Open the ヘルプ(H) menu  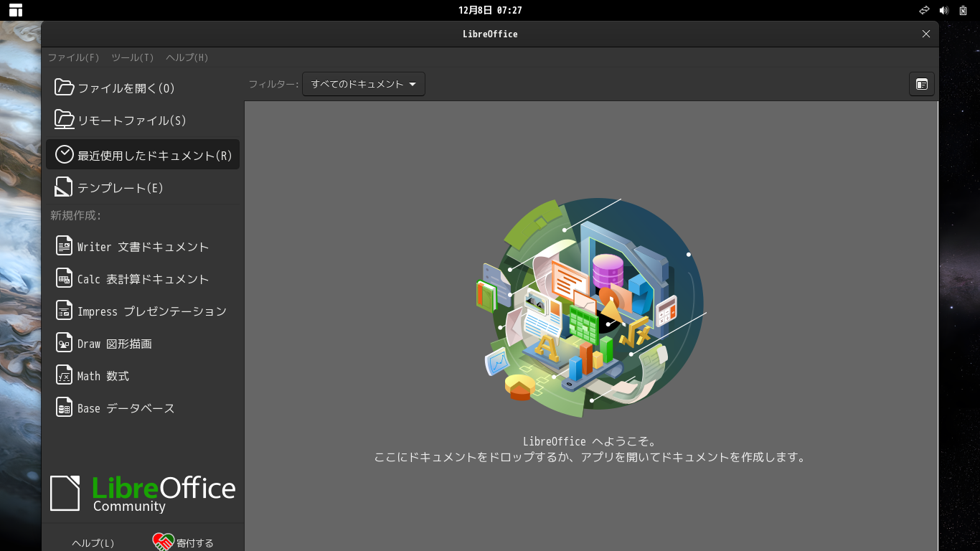(187, 57)
